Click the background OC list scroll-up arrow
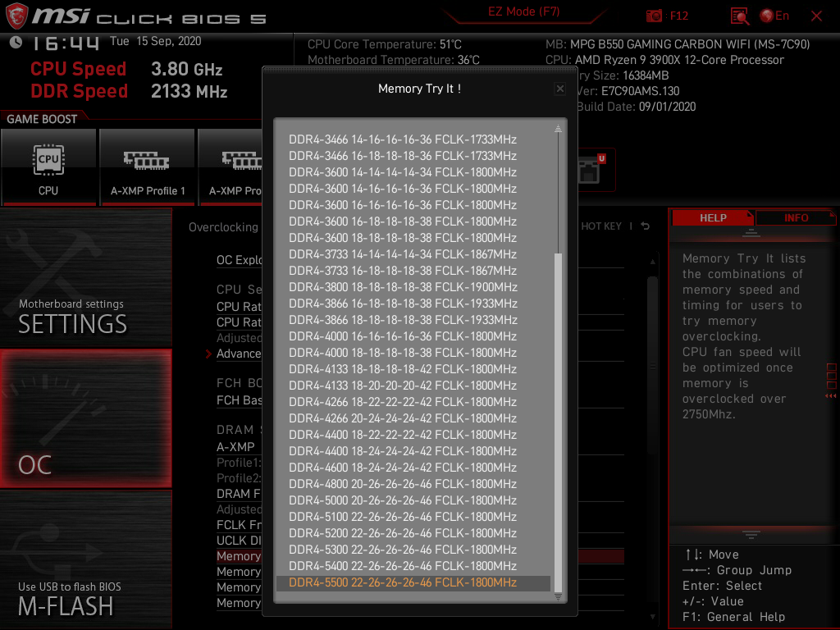This screenshot has width=840, height=630. click(652, 262)
